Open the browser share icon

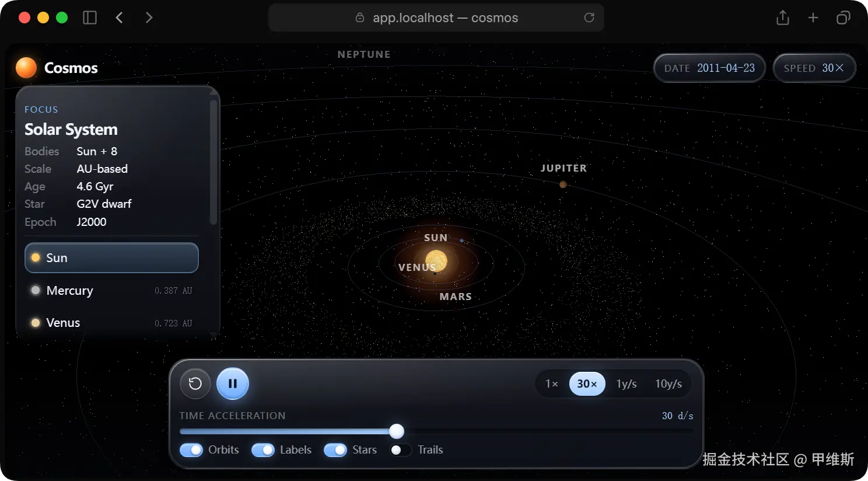click(x=783, y=18)
